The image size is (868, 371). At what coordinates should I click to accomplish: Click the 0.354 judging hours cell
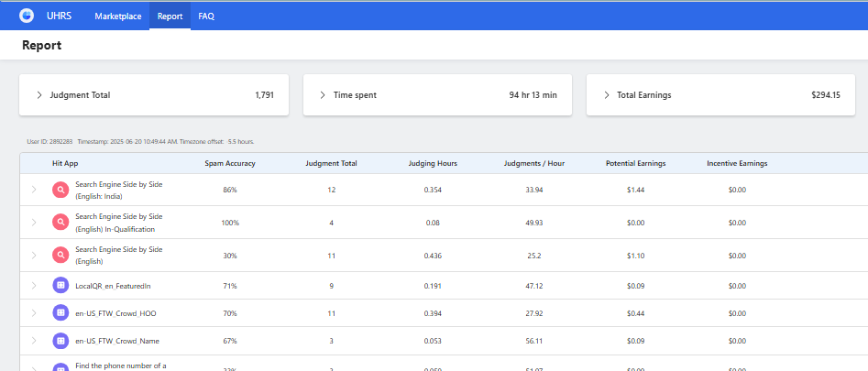pyautogui.click(x=433, y=190)
